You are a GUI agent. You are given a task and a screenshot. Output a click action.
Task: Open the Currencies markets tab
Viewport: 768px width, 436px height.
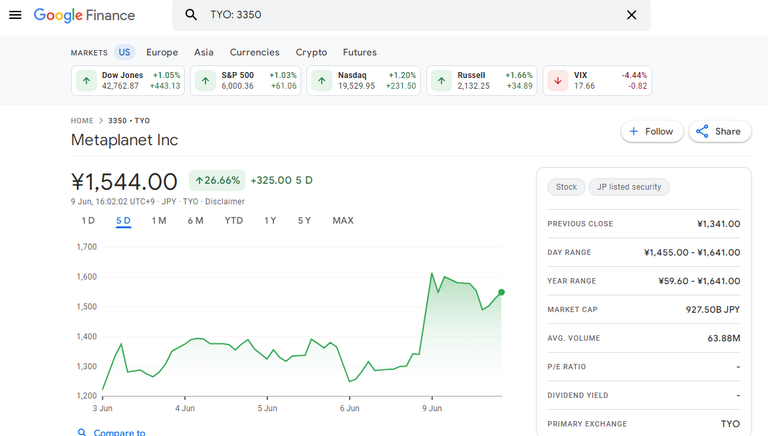coord(255,52)
